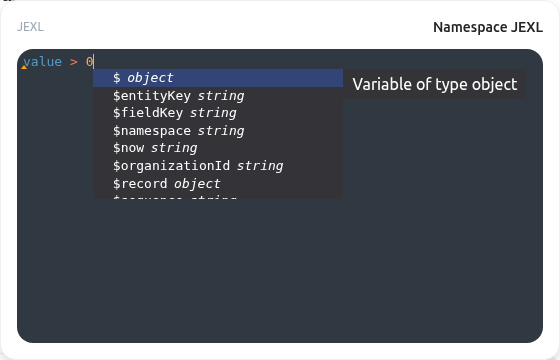560x360 pixels.
Task: Choose $organizationId from the suggestions
Action: 218,166
